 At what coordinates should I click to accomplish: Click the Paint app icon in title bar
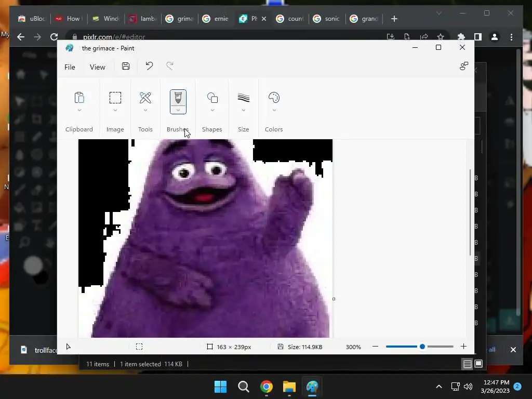pos(70,48)
